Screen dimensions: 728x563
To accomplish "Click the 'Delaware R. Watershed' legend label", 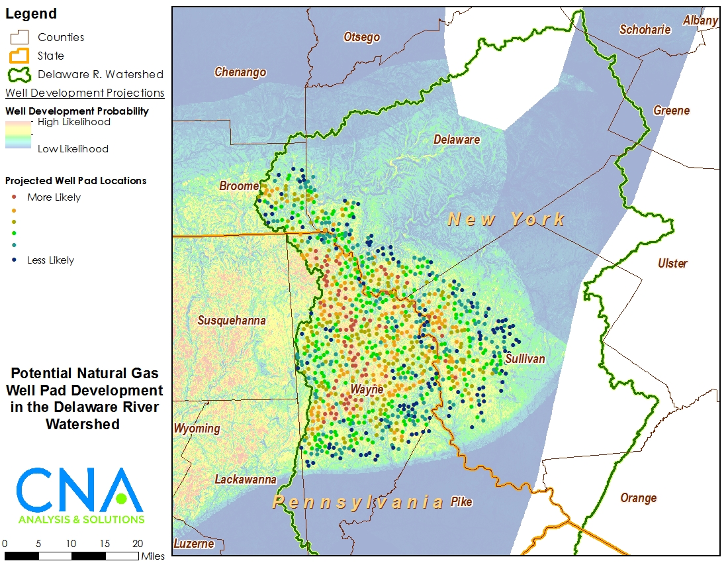I will click(101, 74).
